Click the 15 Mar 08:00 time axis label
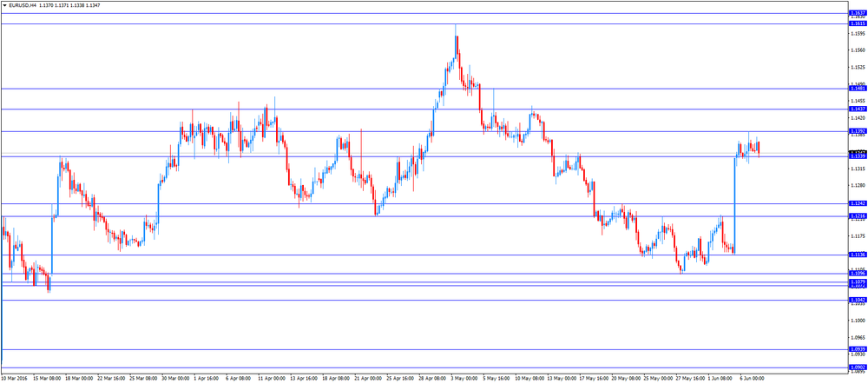Image resolution: width=868 pixels, height=384 pixels. click(x=45, y=380)
